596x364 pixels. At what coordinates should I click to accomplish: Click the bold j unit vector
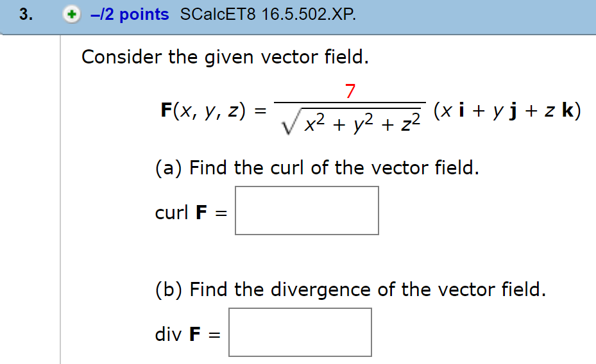pyautogui.click(x=513, y=112)
